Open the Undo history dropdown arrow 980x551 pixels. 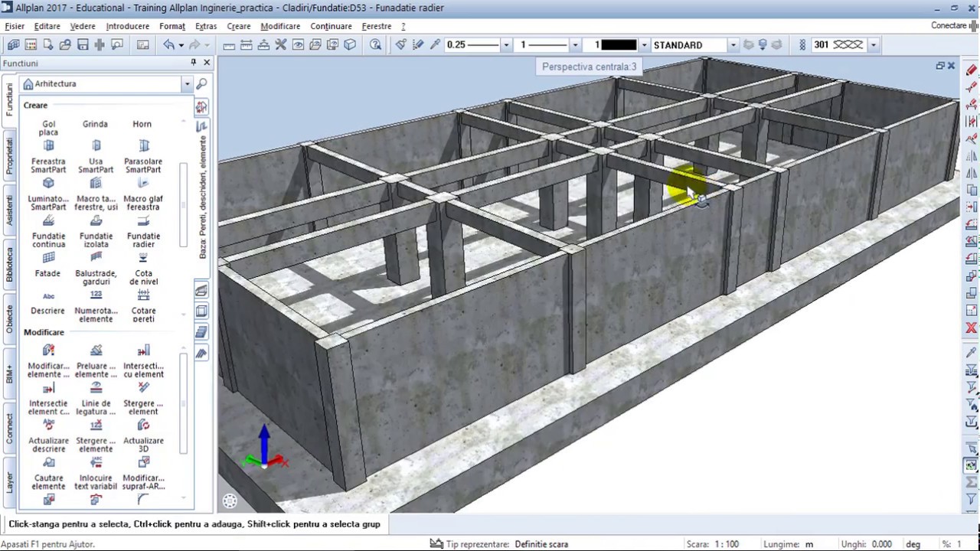point(181,45)
